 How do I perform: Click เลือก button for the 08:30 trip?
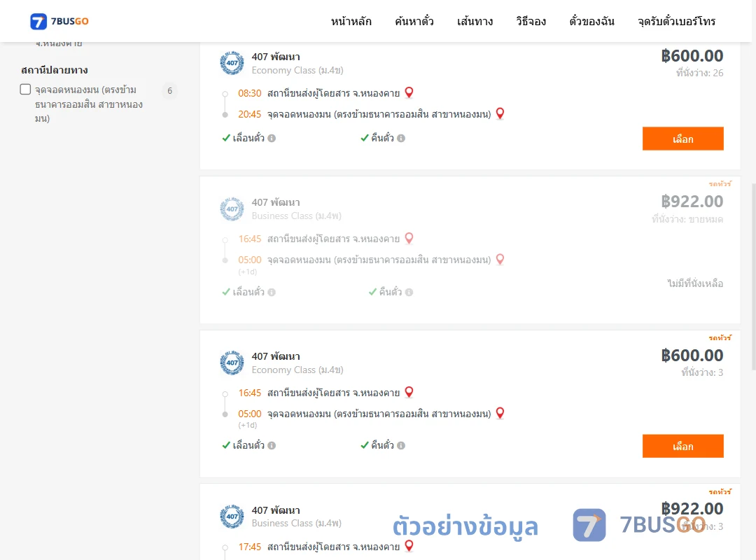682,139
